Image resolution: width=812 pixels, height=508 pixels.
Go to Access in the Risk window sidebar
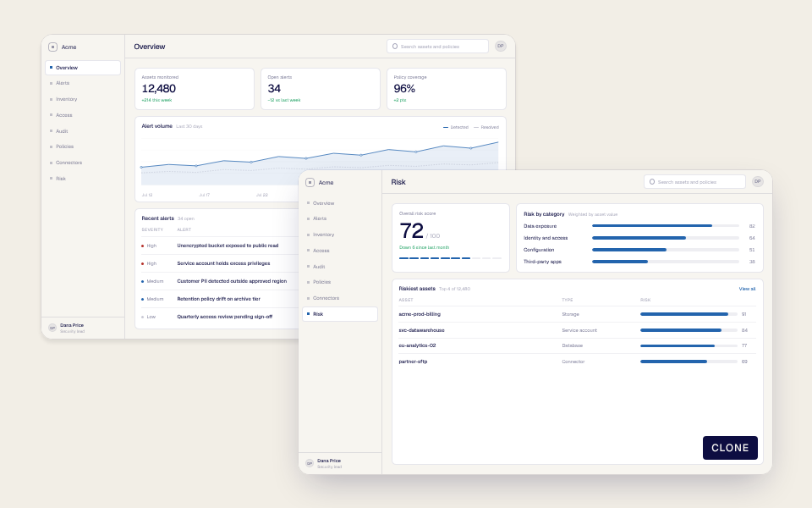point(340,251)
